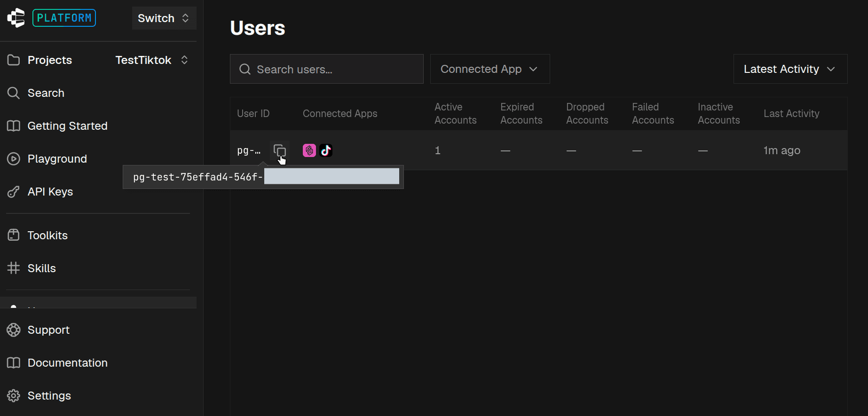
Task: Click the Skills hash icon
Action: [14, 268]
